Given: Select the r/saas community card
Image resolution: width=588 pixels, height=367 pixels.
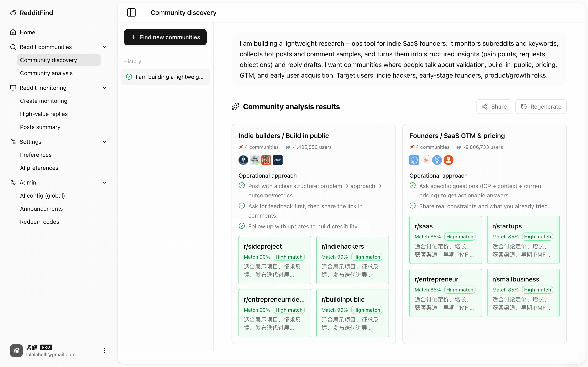Looking at the screenshot, I should [x=445, y=240].
